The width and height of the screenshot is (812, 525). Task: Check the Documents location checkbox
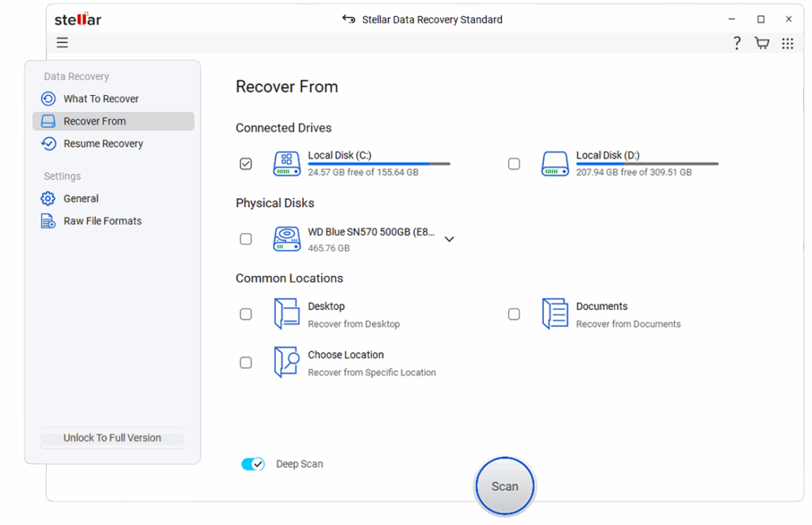514,314
